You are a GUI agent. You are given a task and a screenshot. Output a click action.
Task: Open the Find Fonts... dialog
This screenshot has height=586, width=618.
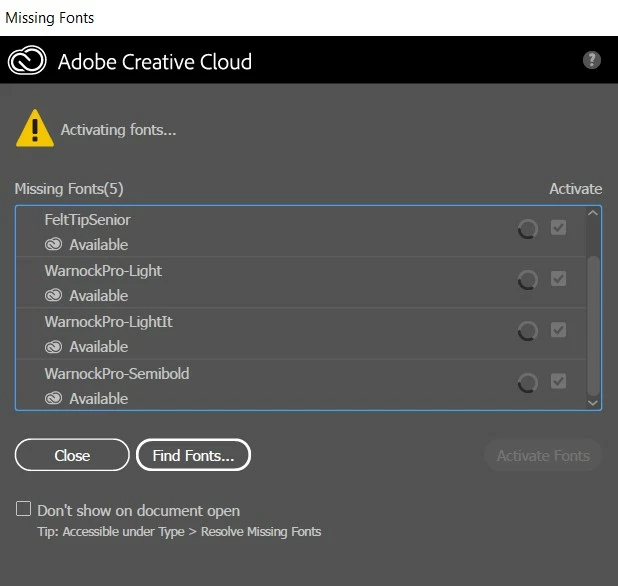coord(194,455)
